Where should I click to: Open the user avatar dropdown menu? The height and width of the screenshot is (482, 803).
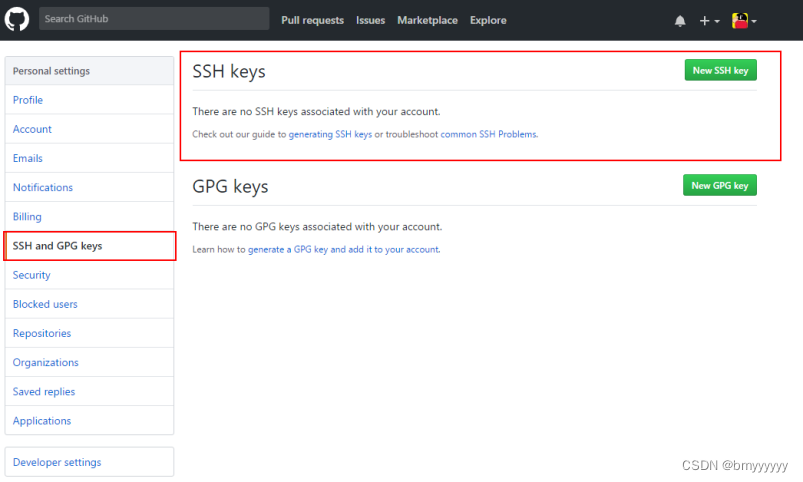tap(744, 20)
